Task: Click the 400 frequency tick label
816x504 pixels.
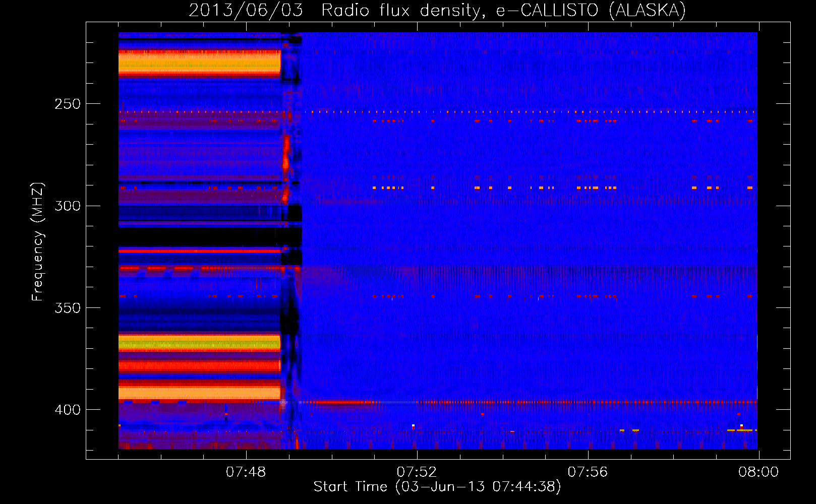Action: click(68, 410)
